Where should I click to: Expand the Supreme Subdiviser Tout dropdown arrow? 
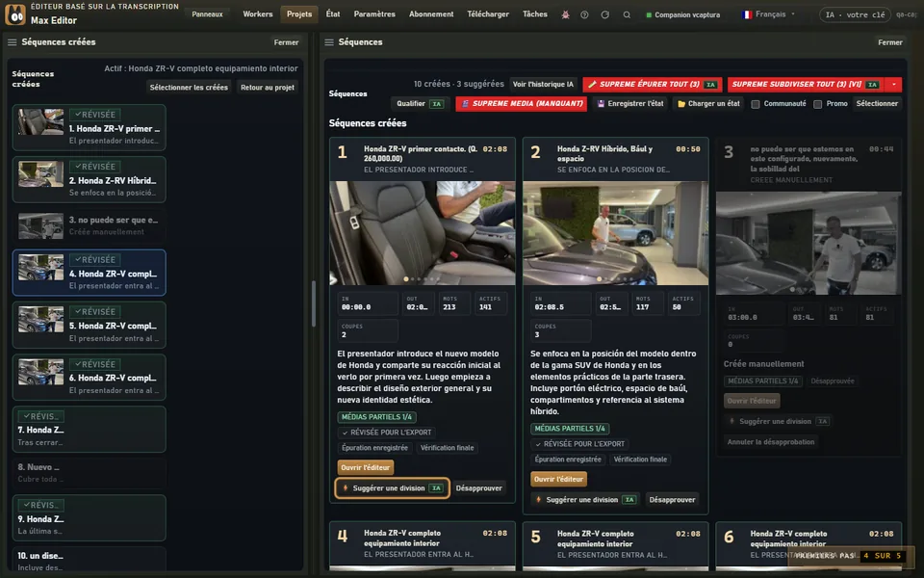pyautogui.click(x=893, y=85)
